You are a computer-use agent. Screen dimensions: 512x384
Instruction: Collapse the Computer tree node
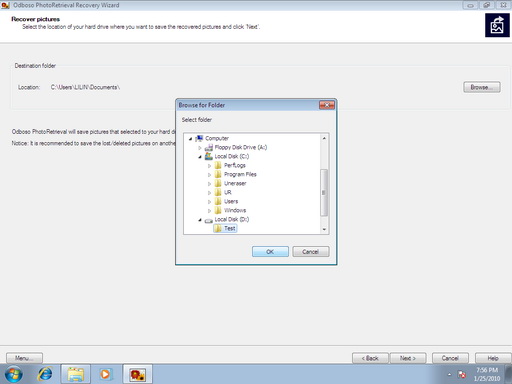(191, 139)
